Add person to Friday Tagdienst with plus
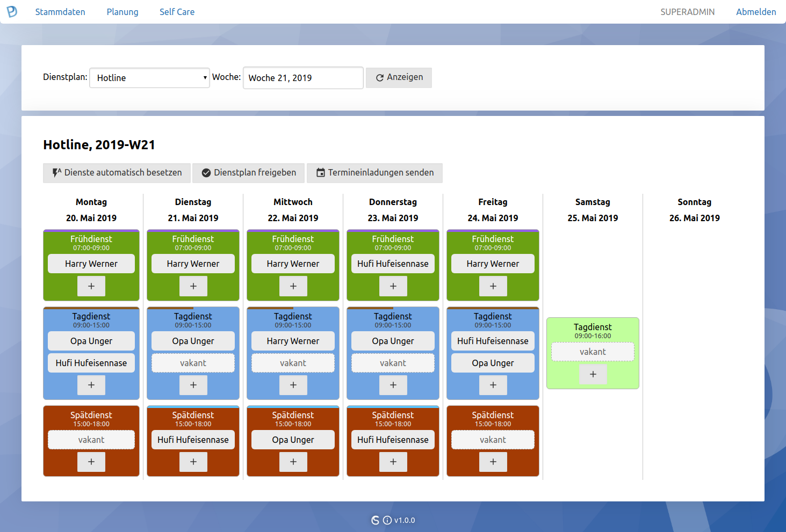 pos(493,385)
